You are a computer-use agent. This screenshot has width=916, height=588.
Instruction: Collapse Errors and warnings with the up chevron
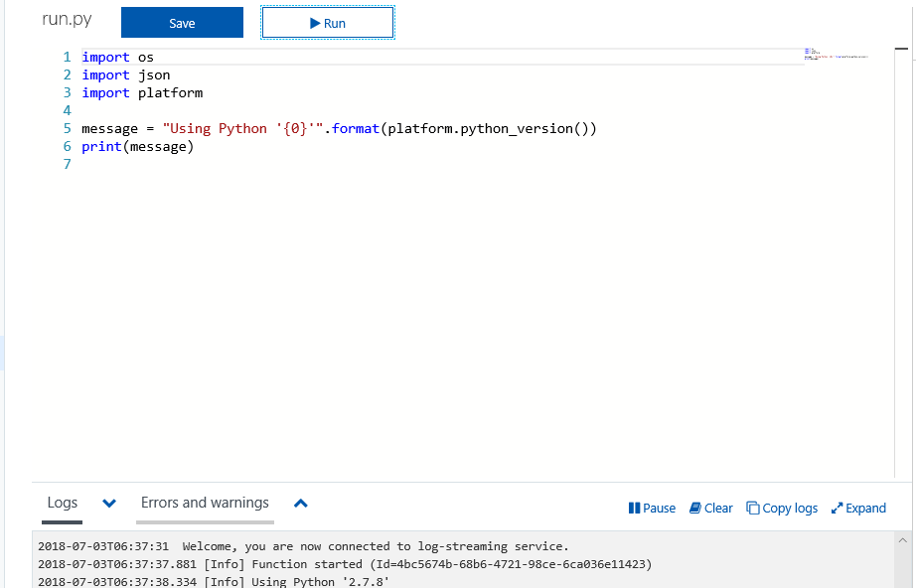pyautogui.click(x=300, y=504)
